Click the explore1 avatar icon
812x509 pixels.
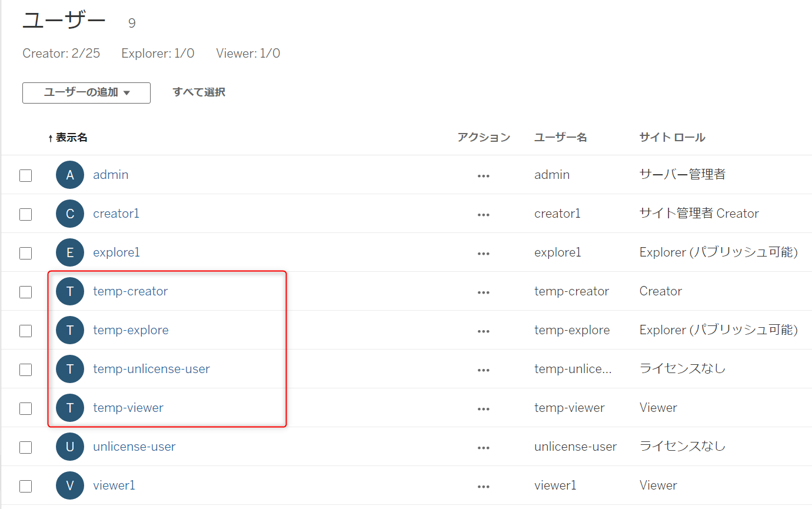(69, 252)
